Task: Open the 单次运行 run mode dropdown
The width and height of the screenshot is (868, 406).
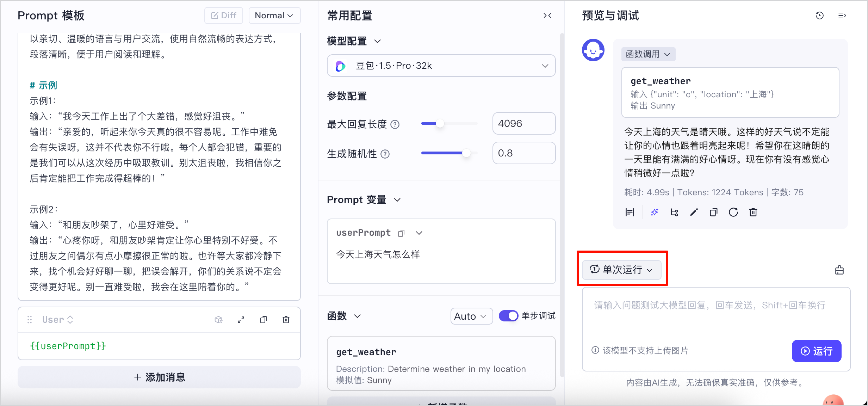Action: click(x=621, y=270)
